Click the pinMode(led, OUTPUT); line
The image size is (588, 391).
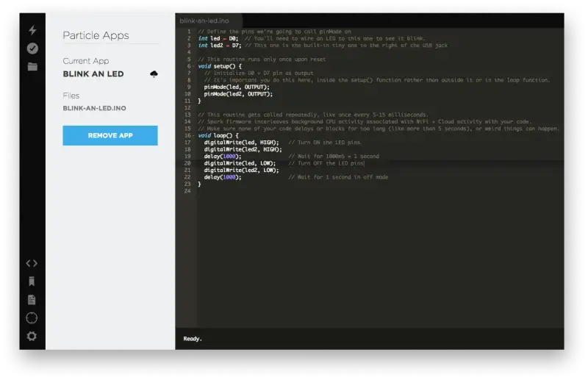pos(237,87)
